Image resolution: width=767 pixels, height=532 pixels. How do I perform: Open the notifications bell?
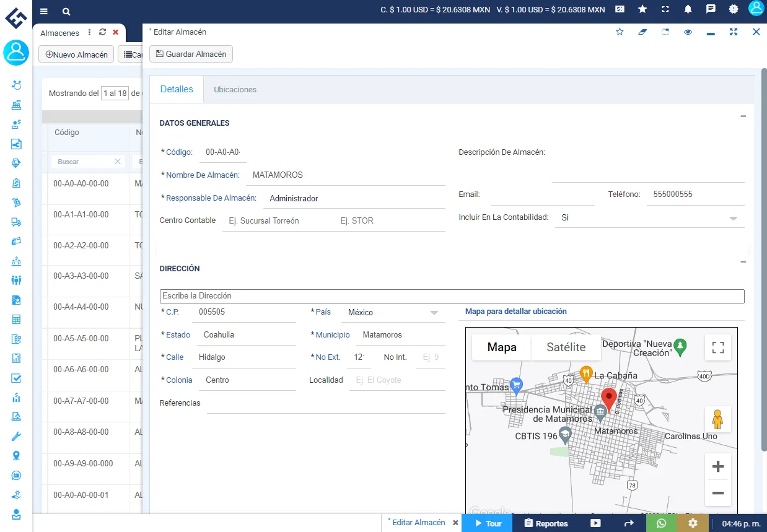[x=688, y=9]
